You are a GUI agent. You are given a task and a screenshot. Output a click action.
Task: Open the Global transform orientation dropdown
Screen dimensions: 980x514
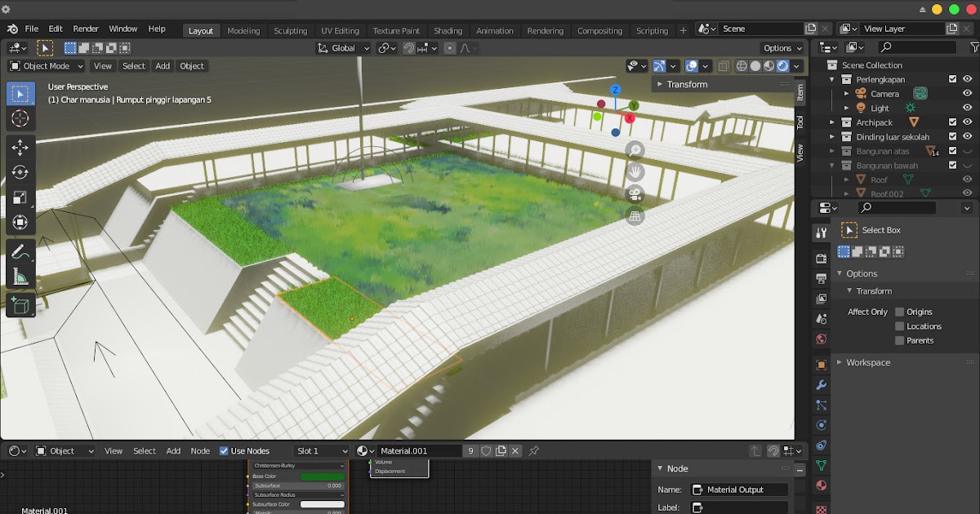[341, 47]
